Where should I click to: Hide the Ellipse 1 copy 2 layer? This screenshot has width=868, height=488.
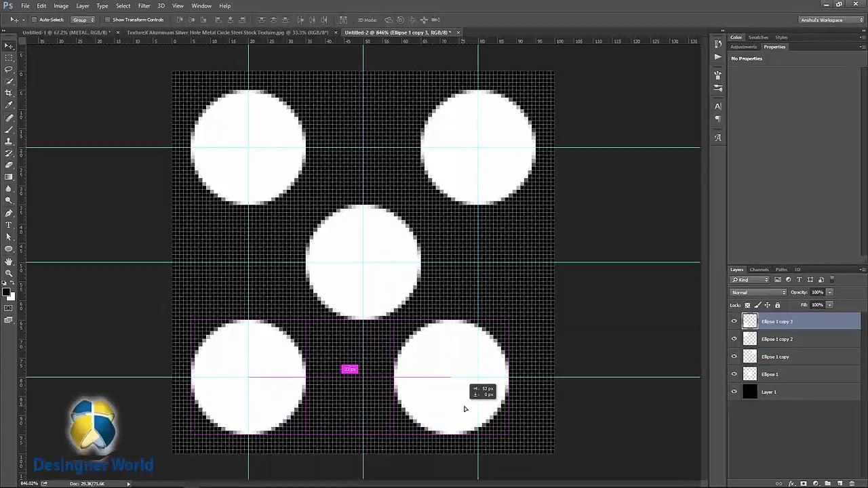coord(734,339)
